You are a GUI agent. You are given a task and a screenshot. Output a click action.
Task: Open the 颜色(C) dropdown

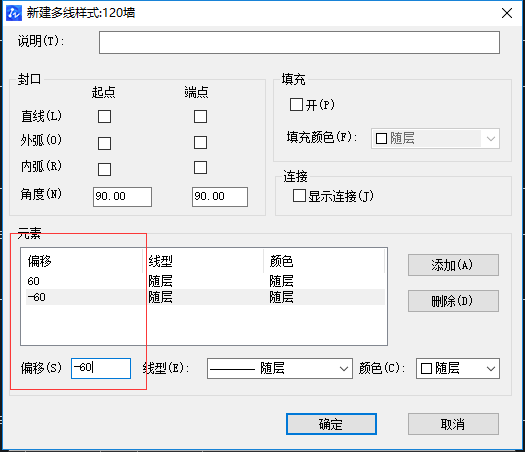click(x=458, y=368)
